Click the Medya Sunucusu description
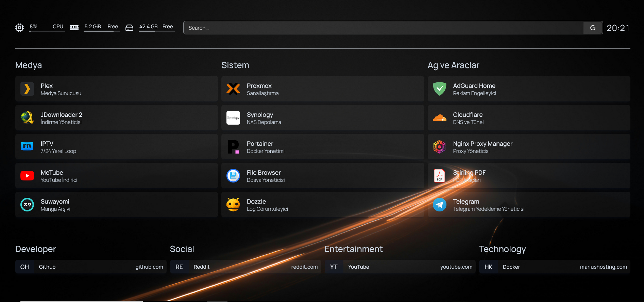 61,93
